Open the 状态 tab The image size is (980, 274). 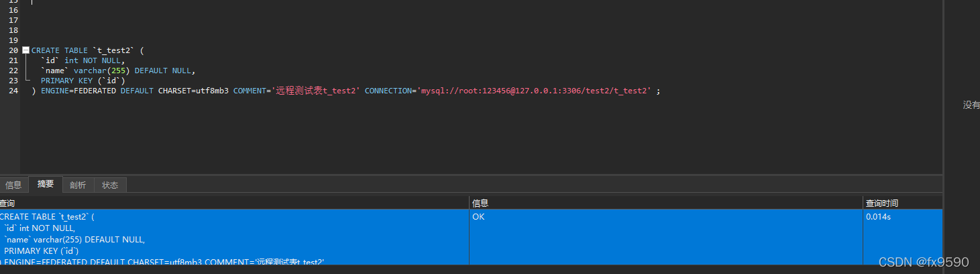pyautogui.click(x=110, y=185)
